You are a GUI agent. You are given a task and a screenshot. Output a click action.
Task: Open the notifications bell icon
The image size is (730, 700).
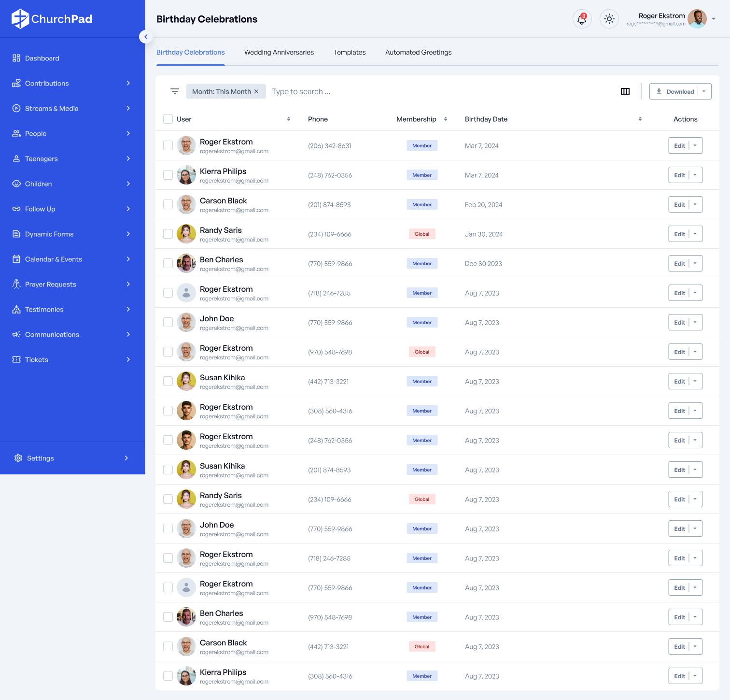(x=582, y=19)
